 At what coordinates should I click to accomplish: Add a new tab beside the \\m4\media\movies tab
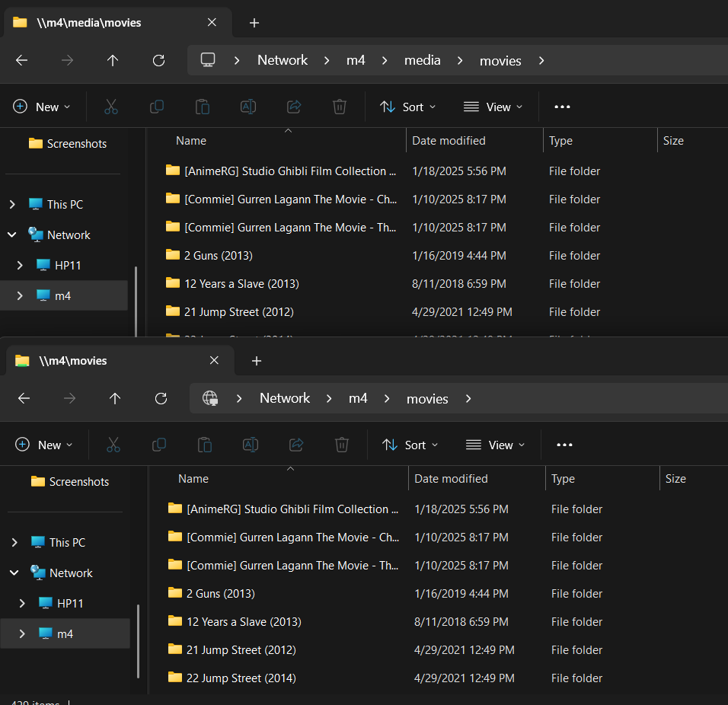point(254,23)
